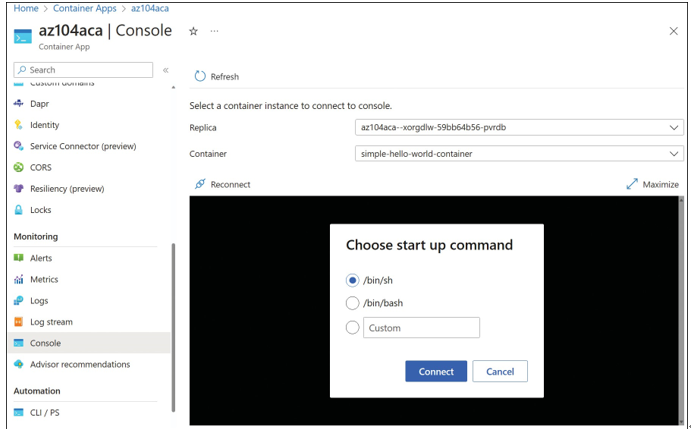Viewport: 691px width, 431px height.
Task: Click the Advisor recommendations icon
Action: (x=19, y=364)
